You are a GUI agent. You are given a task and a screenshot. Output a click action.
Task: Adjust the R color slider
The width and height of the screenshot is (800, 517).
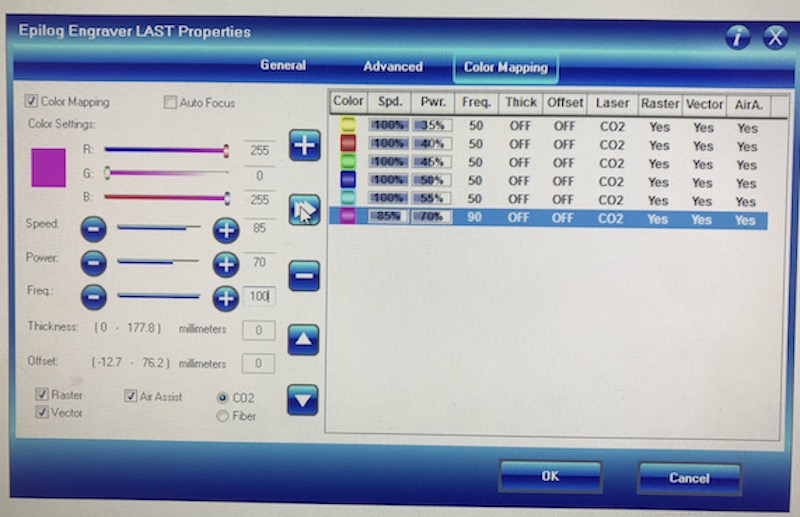pos(166,150)
